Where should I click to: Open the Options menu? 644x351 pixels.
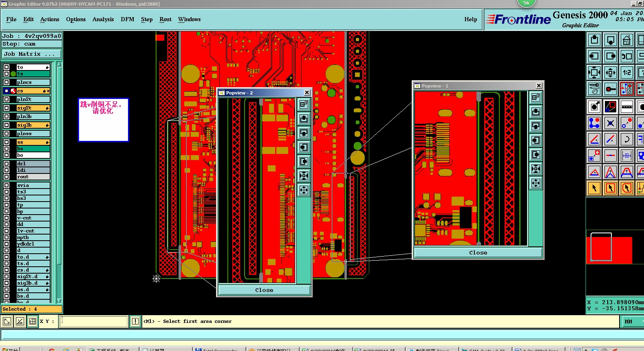coord(76,19)
